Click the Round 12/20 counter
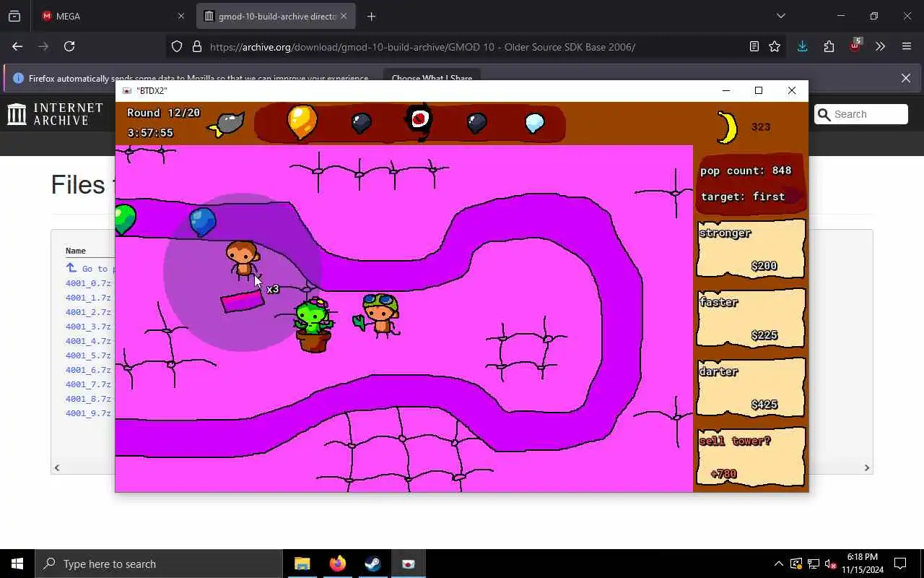 coord(163,113)
